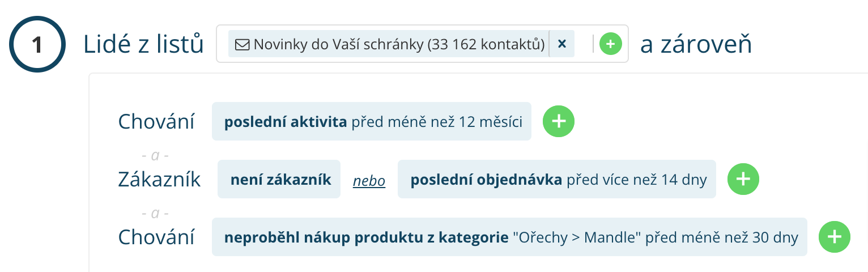This screenshot has height=272, width=868.
Task: Select the "Novinky do Vaší schránky" tag label
Action: coord(399,44)
